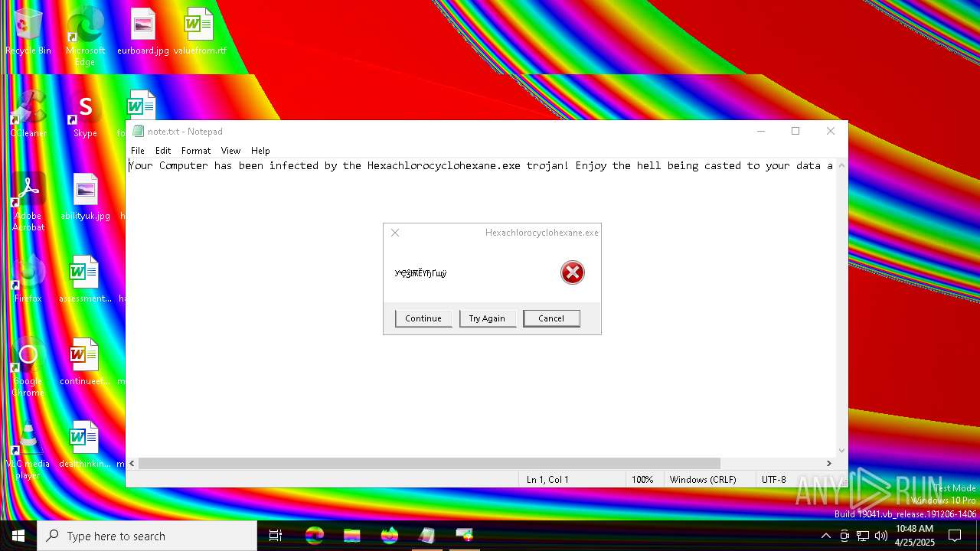Image resolution: width=980 pixels, height=551 pixels.
Task: Click the 'note.txt - Notepad' title text
Action: (185, 132)
